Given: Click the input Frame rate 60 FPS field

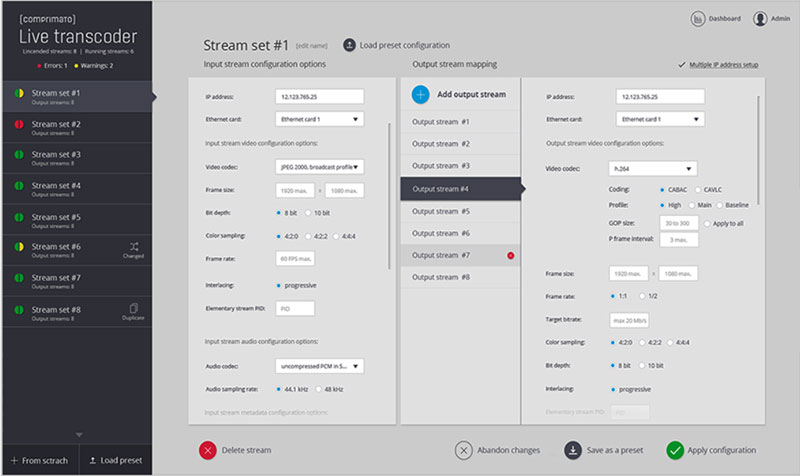Looking at the screenshot, I should 295,259.
